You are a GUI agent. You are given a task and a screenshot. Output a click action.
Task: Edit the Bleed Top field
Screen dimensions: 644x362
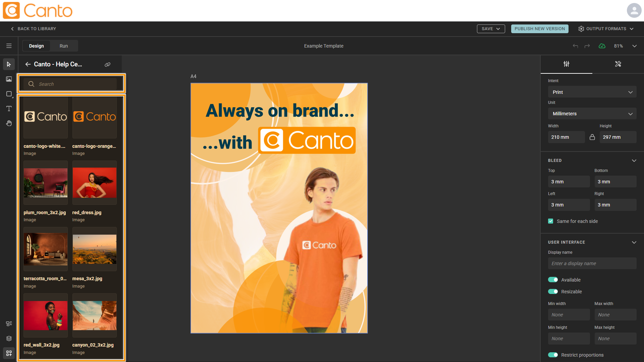coord(569,182)
